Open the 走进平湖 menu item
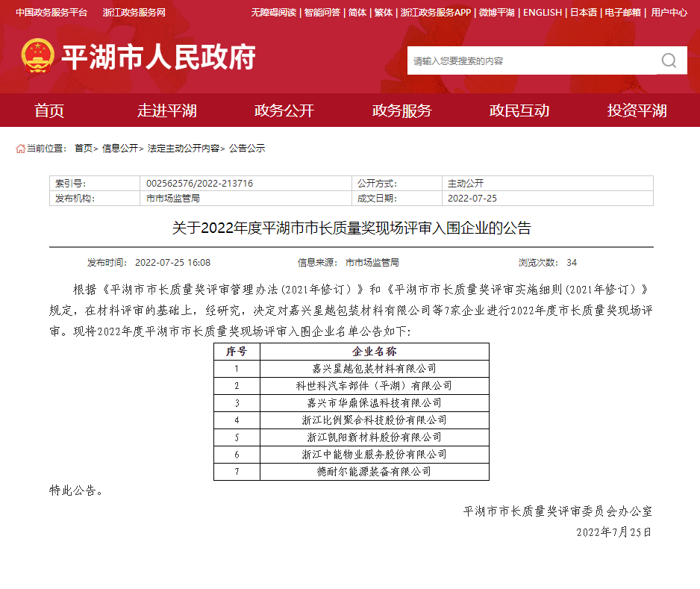The height and width of the screenshot is (589, 700). (166, 110)
